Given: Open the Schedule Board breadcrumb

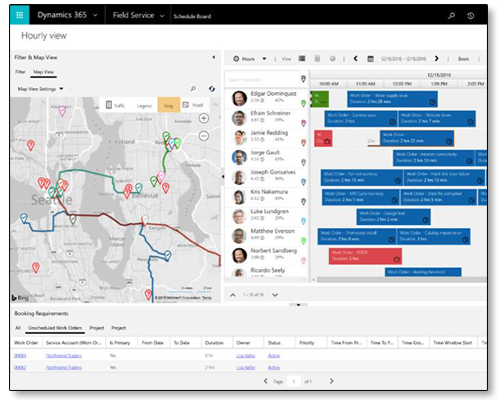Looking at the screenshot, I should point(192,16).
